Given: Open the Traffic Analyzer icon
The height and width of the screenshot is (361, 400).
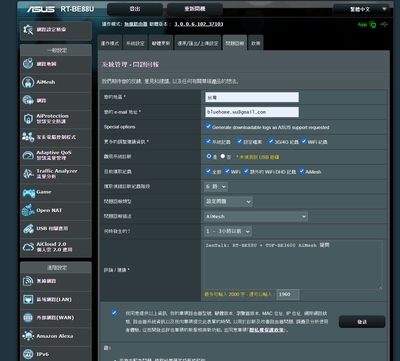Looking at the screenshot, I should pyautogui.click(x=28, y=174).
